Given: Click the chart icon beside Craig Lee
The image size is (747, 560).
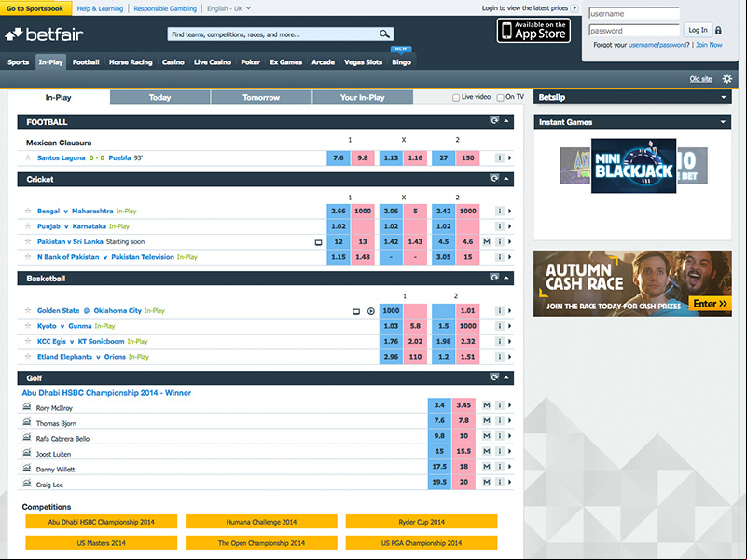Looking at the screenshot, I should point(27,483).
